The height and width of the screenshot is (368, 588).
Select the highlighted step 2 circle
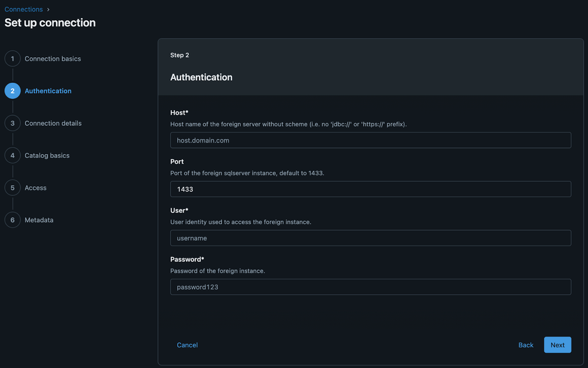tap(12, 91)
